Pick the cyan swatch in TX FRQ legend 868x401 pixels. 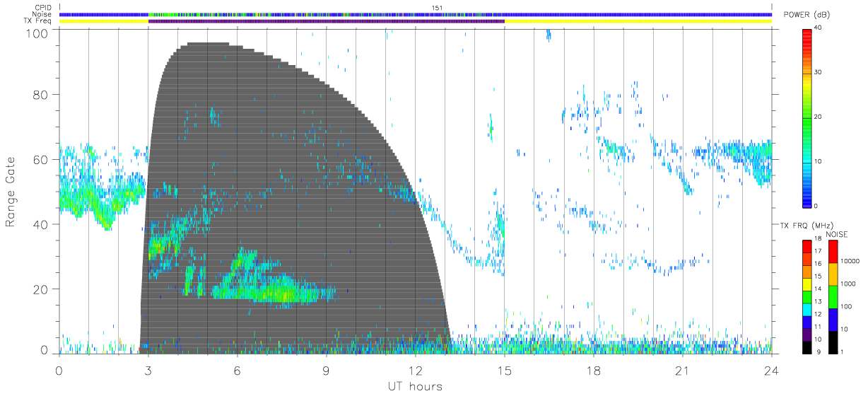pos(807,310)
